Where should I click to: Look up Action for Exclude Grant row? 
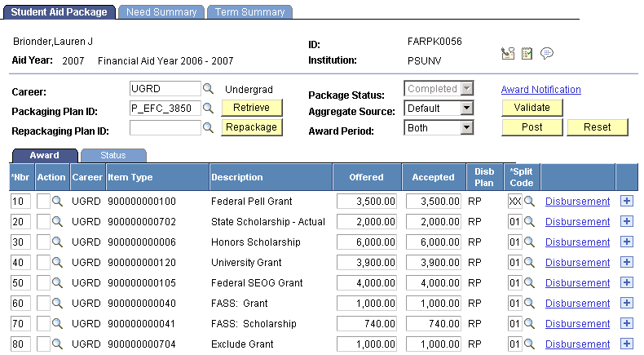(x=58, y=344)
